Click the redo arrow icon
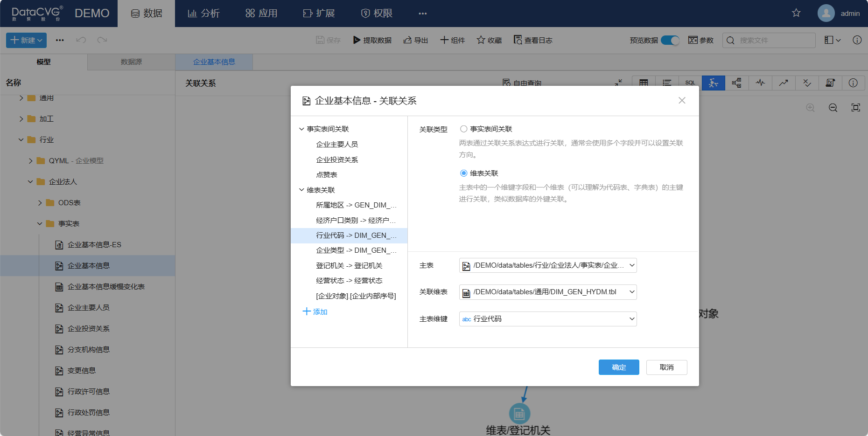 [102, 40]
